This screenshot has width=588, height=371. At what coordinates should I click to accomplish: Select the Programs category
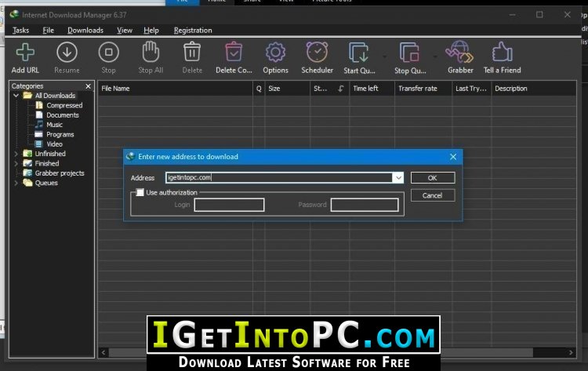pyautogui.click(x=60, y=134)
